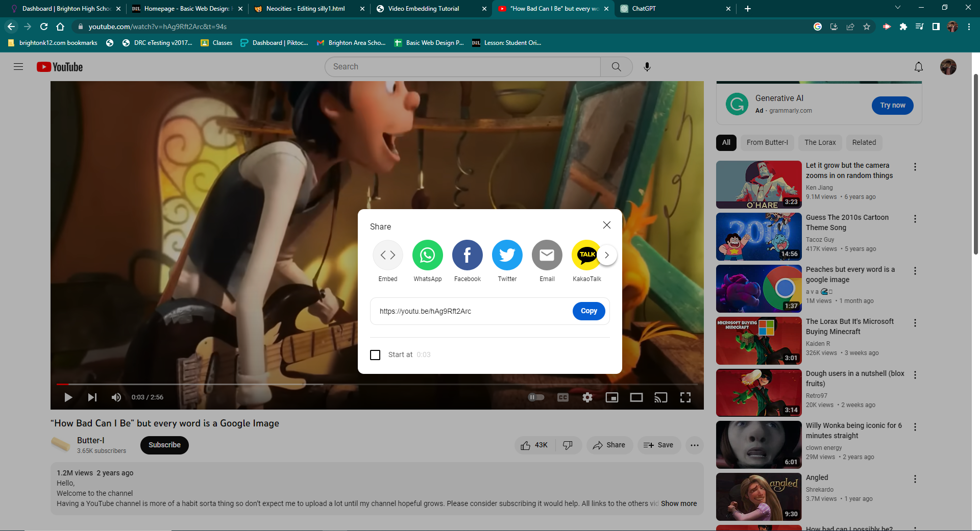Open options for Dough users in a nutshell

(915, 375)
